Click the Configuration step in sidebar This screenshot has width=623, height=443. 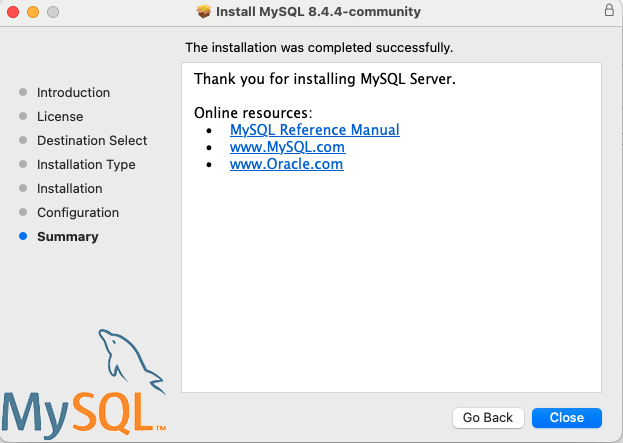78,212
